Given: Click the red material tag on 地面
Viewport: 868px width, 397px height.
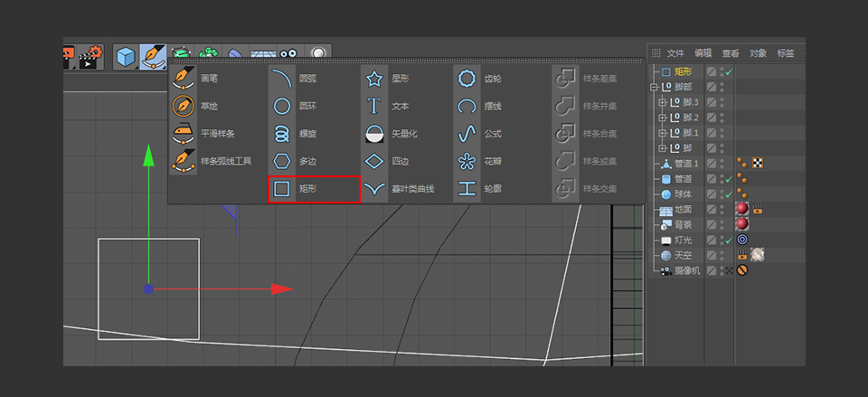Looking at the screenshot, I should (x=742, y=209).
